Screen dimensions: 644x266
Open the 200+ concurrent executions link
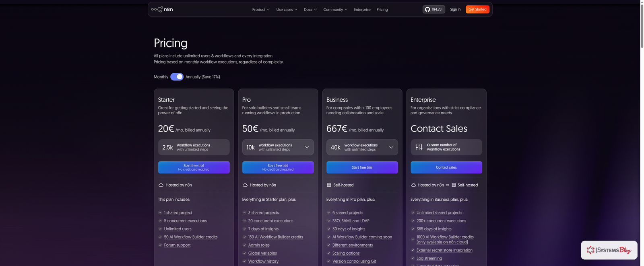[441, 221]
